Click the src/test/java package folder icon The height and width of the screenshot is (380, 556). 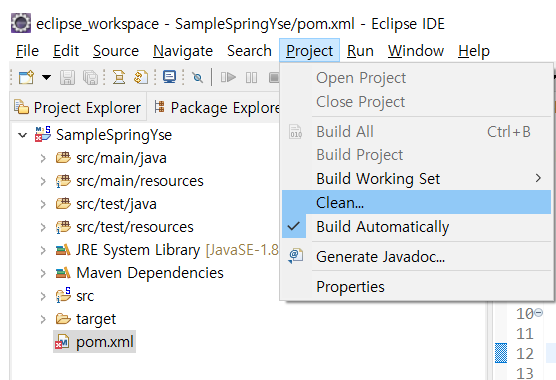point(63,203)
